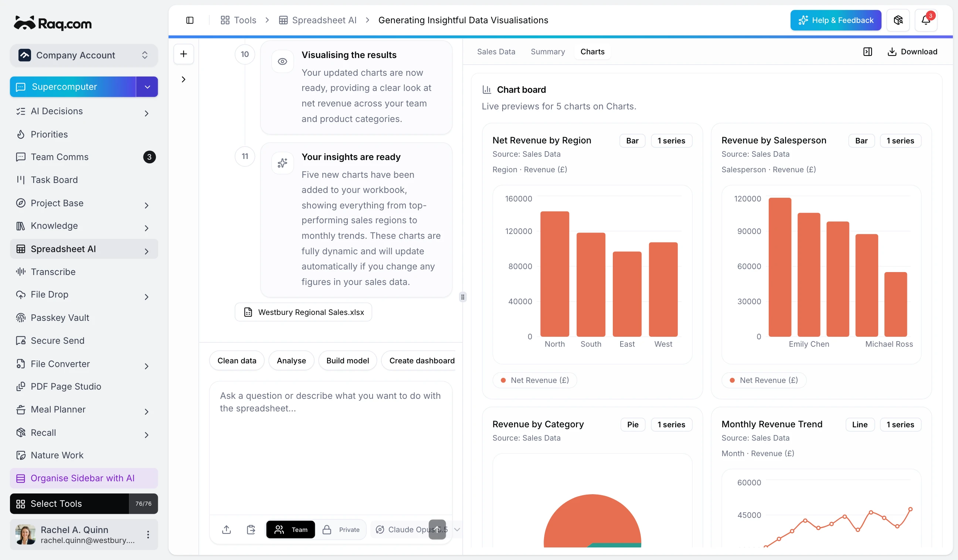This screenshot has height=560, width=958.
Task: Click the Meal Planner icon
Action: pos(21,410)
